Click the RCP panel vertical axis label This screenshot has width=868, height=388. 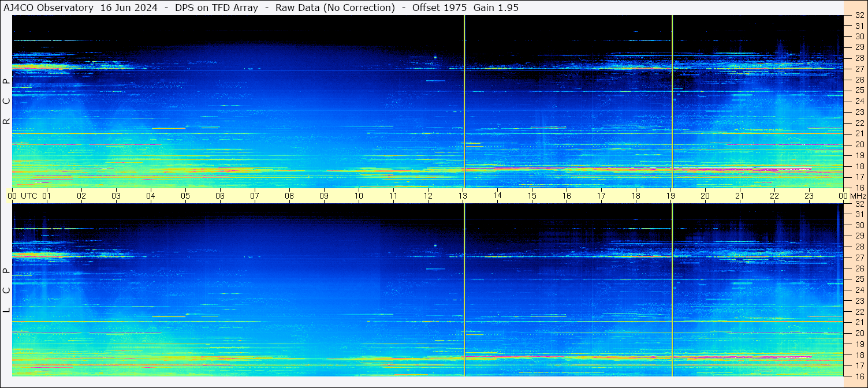click(6, 102)
